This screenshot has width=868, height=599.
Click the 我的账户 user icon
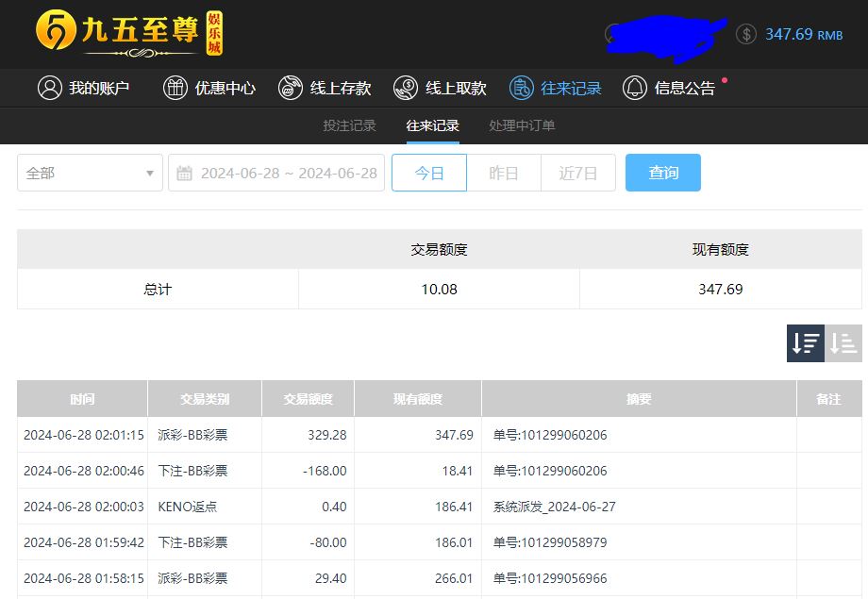pyautogui.click(x=50, y=88)
